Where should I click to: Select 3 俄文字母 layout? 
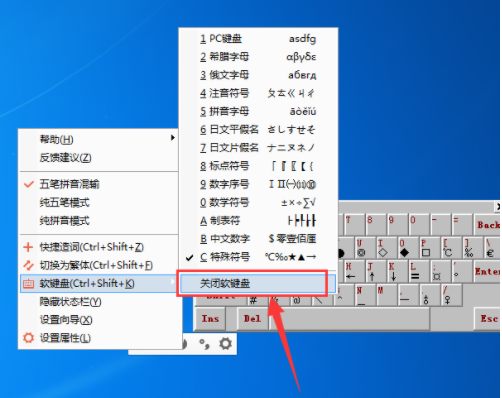258,75
